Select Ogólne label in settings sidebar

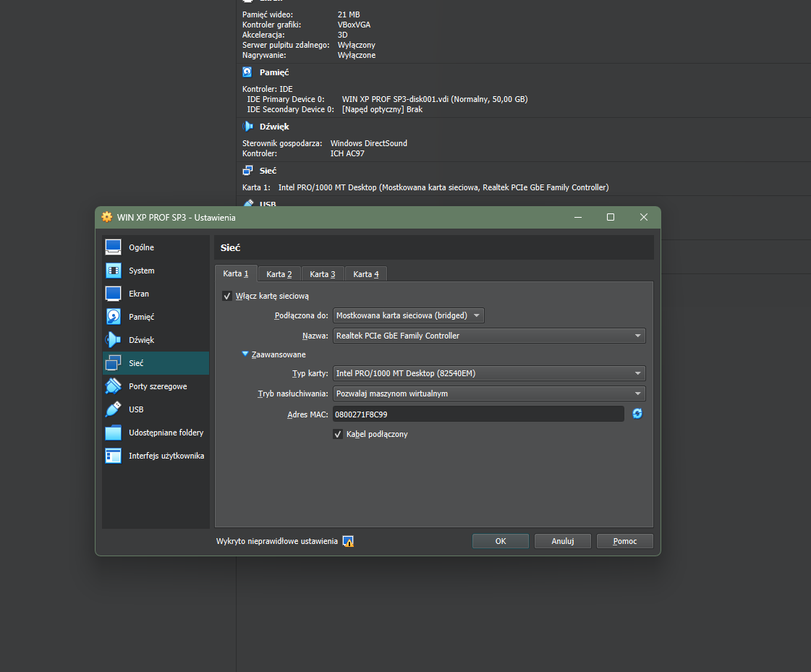click(x=141, y=247)
